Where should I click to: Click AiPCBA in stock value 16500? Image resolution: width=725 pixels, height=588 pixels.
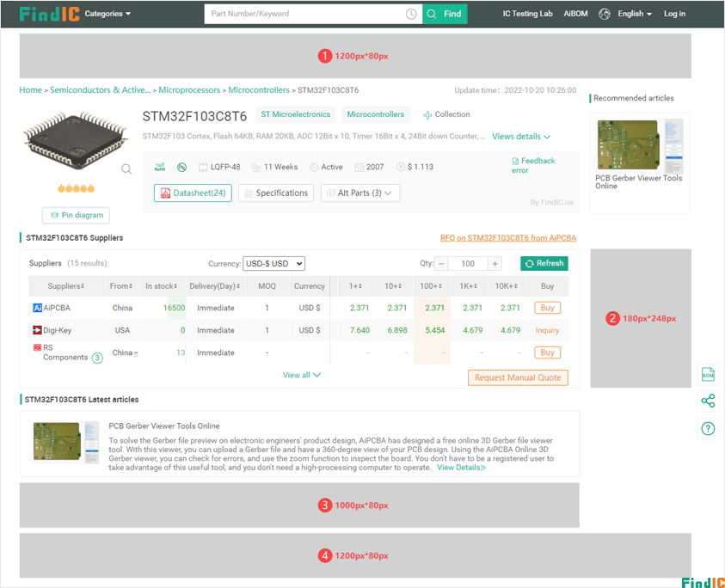click(174, 308)
